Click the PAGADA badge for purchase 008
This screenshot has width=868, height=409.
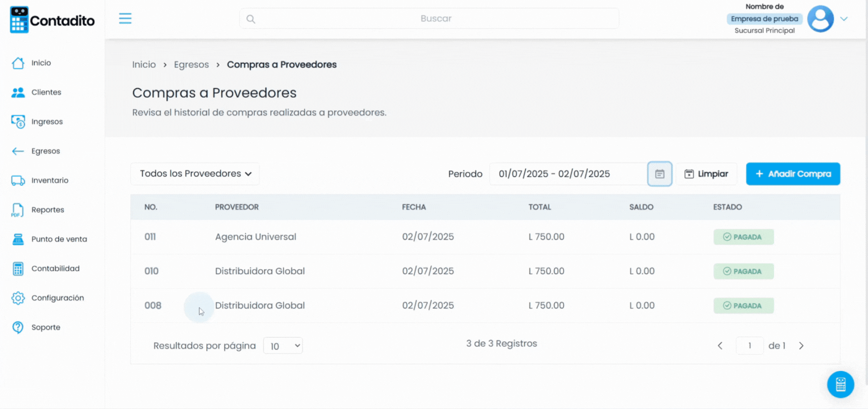(744, 306)
